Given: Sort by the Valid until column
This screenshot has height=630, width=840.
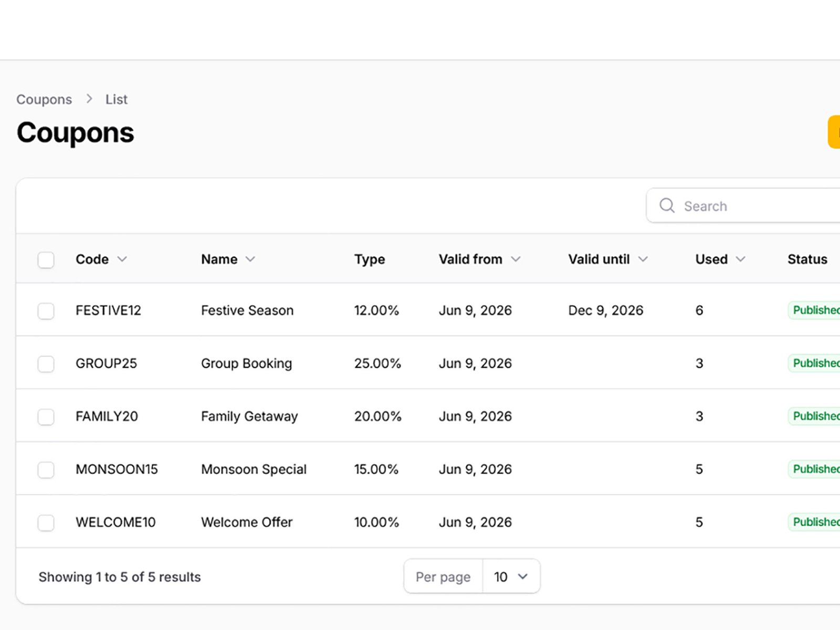Looking at the screenshot, I should 608,259.
